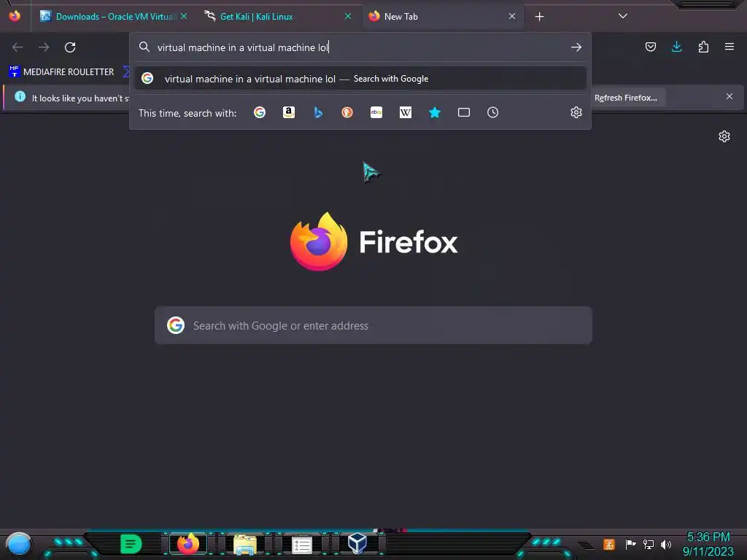This screenshot has height=560, width=747.
Task: Open a new tab with plus button
Action: pos(539,17)
